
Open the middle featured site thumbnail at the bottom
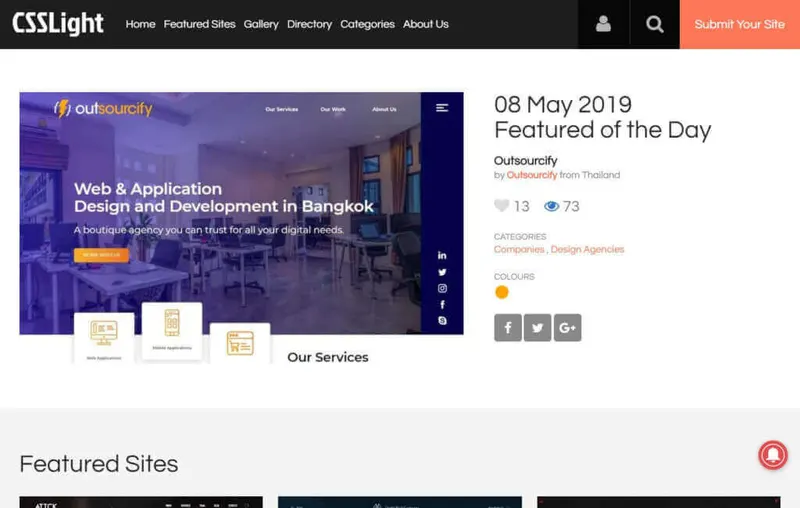(399, 502)
